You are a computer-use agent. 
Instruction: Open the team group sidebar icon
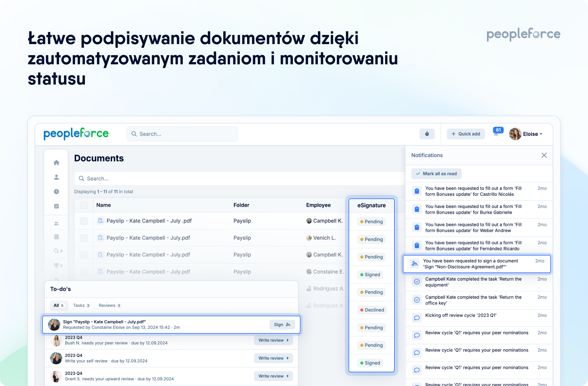(x=56, y=224)
